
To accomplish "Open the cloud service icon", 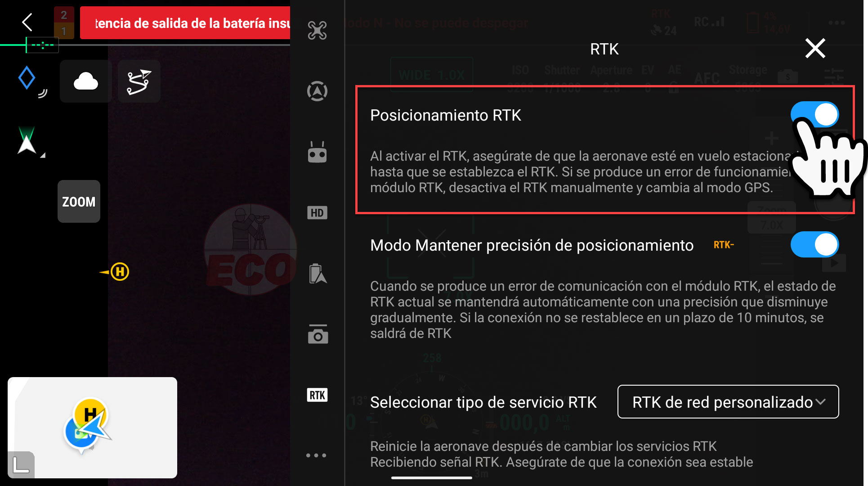I will click(85, 81).
